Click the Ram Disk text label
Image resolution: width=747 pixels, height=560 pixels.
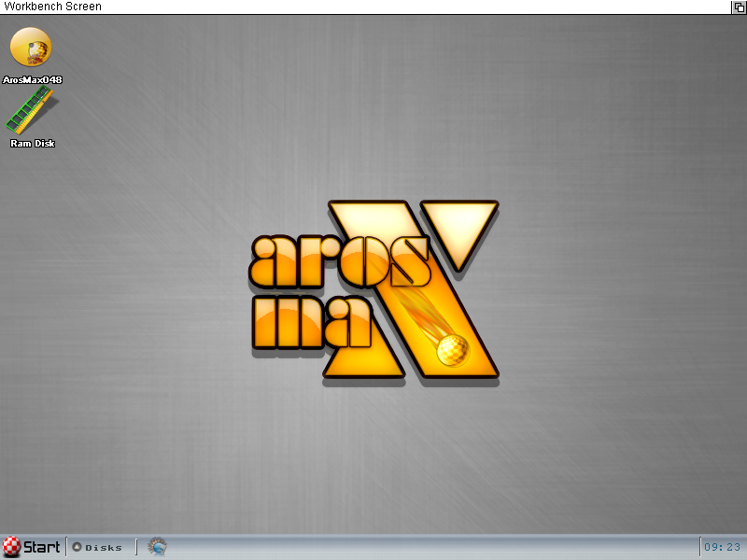[x=33, y=144]
